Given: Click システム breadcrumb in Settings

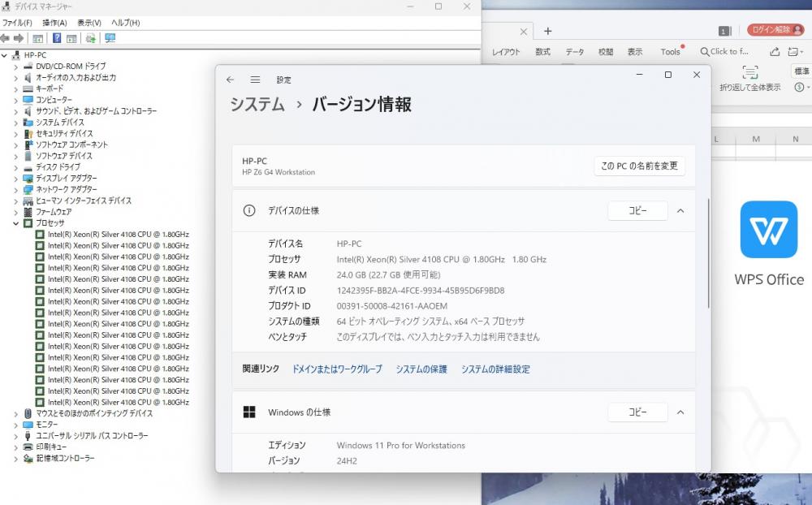Looking at the screenshot, I should click(x=257, y=104).
